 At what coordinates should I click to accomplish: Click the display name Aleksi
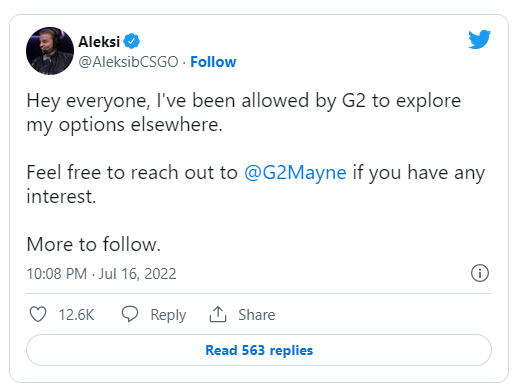pos(99,42)
